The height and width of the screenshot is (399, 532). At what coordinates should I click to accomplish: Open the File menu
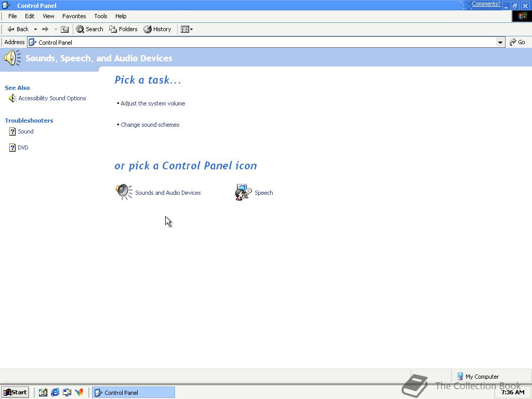tap(12, 16)
